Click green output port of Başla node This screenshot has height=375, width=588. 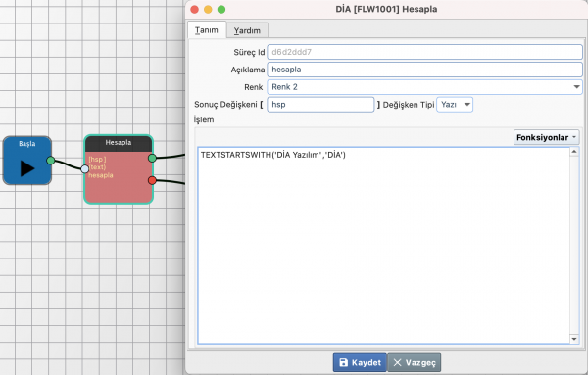[51, 161]
